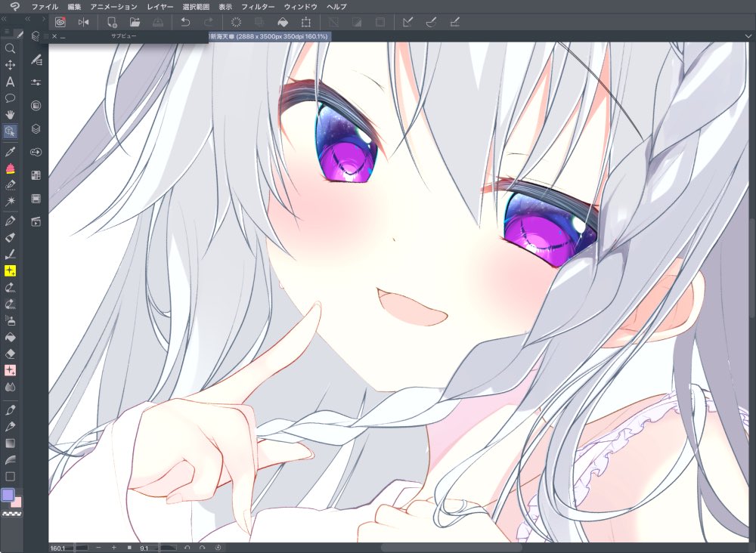Open the 編集 menu

[74, 7]
